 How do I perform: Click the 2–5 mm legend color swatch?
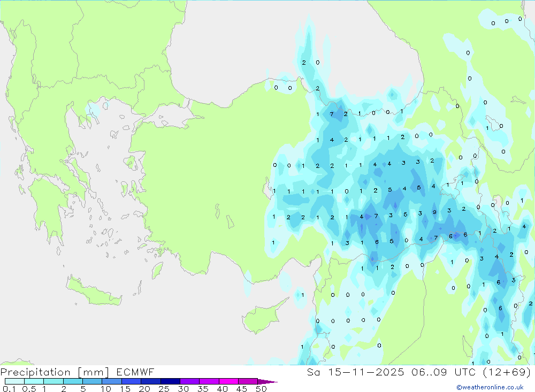tap(73, 381)
